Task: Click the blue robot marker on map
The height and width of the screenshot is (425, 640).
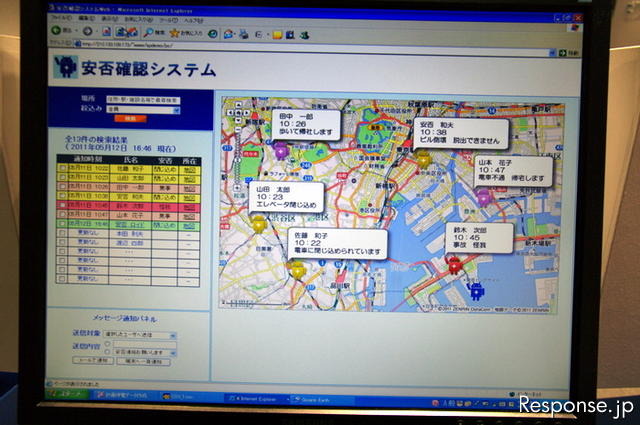Action: click(476, 291)
